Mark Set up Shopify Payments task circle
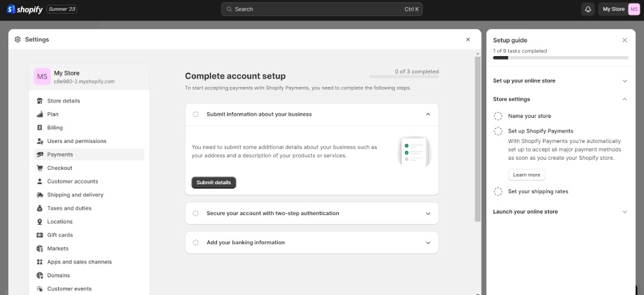This screenshot has height=295, width=644. (x=498, y=131)
